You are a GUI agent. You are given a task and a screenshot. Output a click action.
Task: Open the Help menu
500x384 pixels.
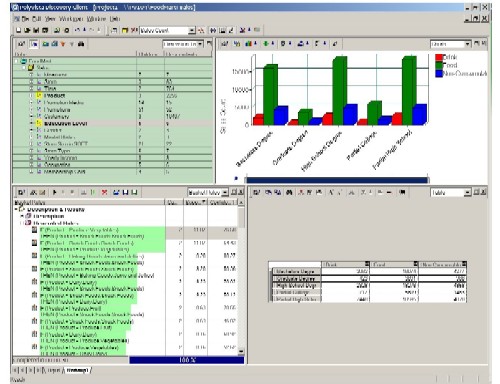[114, 19]
